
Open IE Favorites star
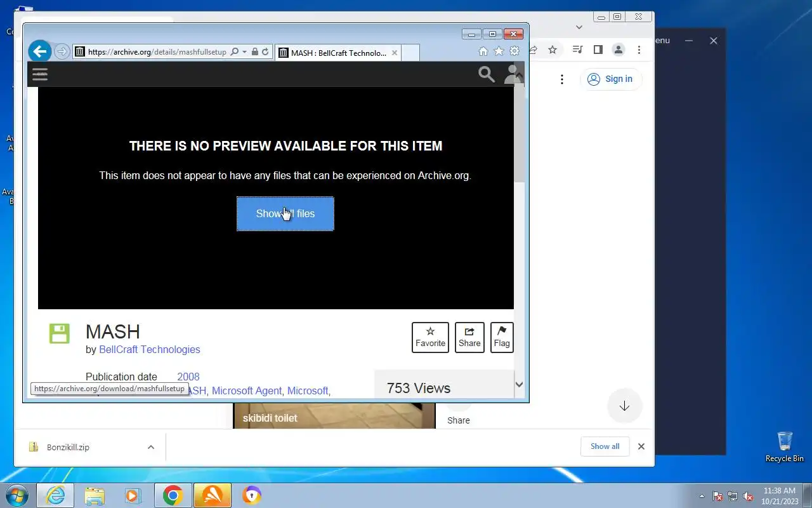click(499, 51)
